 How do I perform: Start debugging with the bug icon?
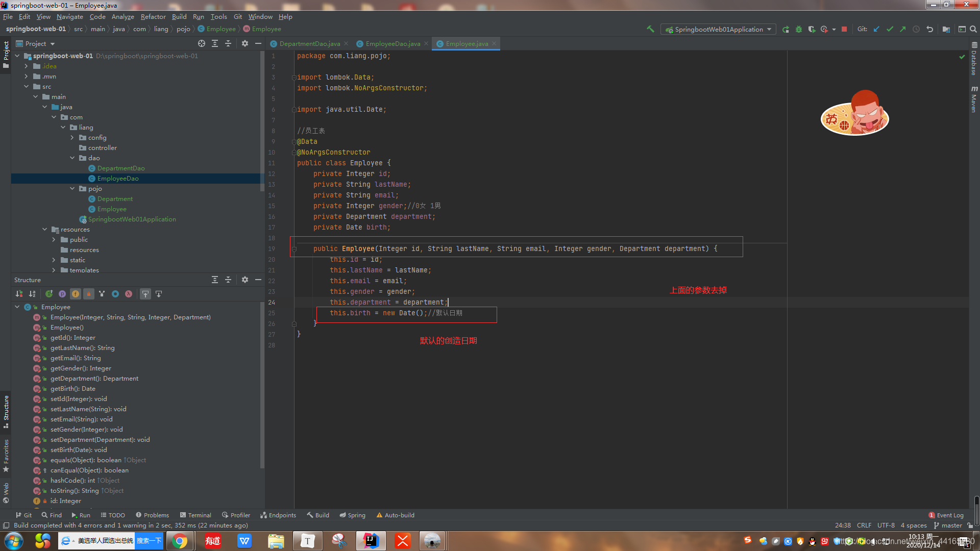pyautogui.click(x=799, y=29)
